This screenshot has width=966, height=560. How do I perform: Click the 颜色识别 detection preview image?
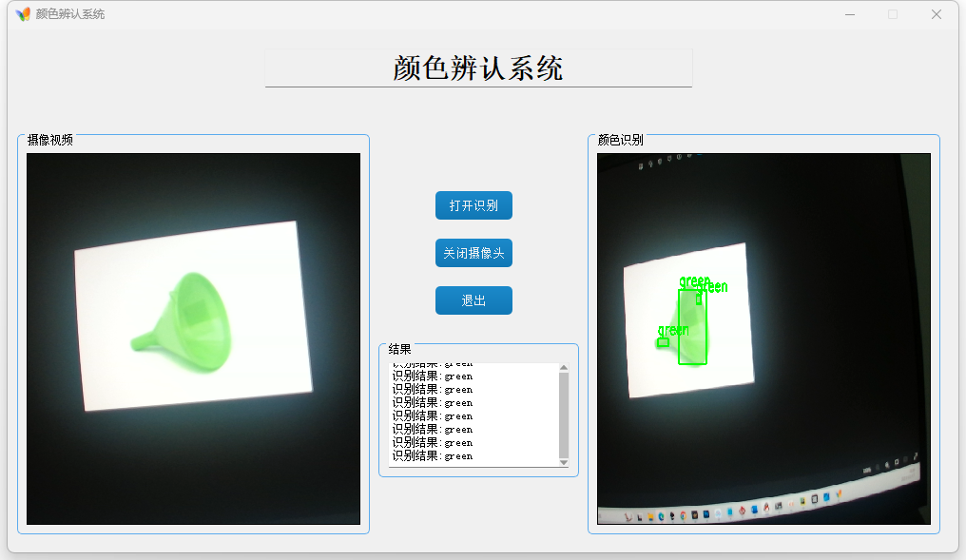tap(763, 338)
